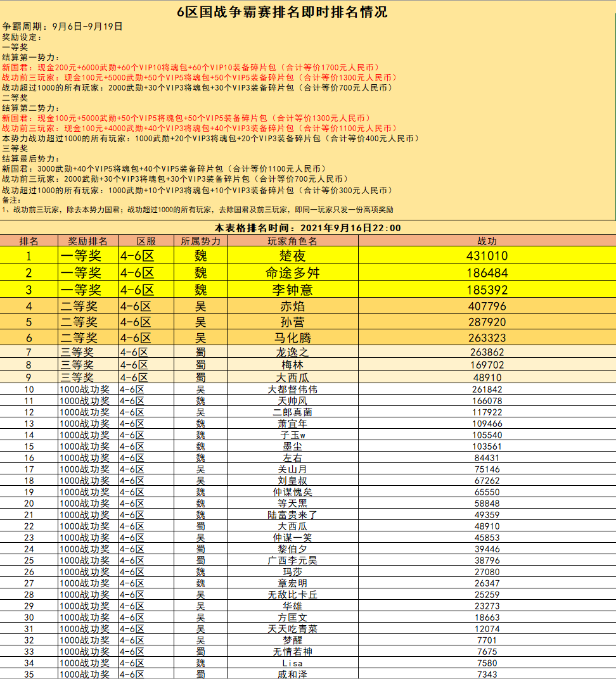Click the score cell 109466
Image resolution: width=616 pixels, height=679 pixels.
[487, 424]
